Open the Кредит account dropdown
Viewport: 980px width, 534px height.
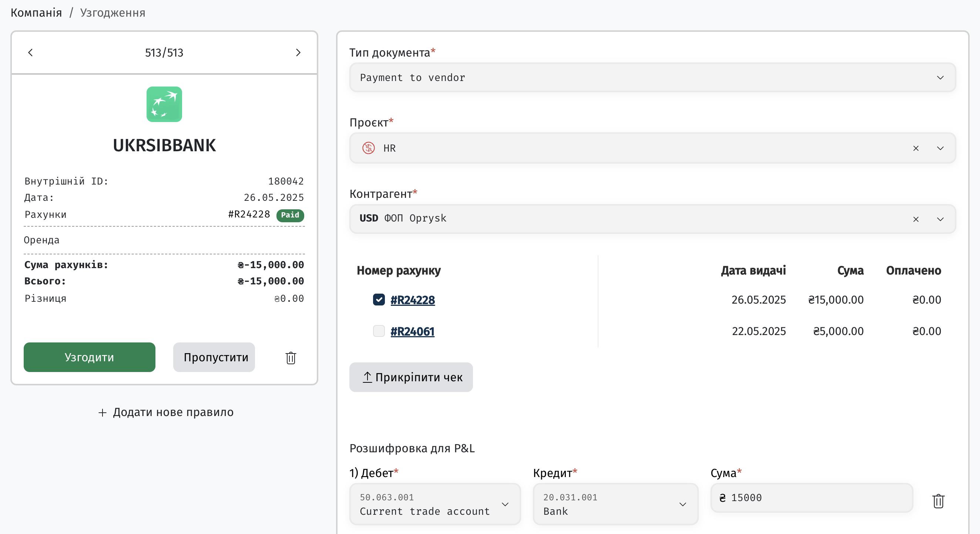point(615,504)
